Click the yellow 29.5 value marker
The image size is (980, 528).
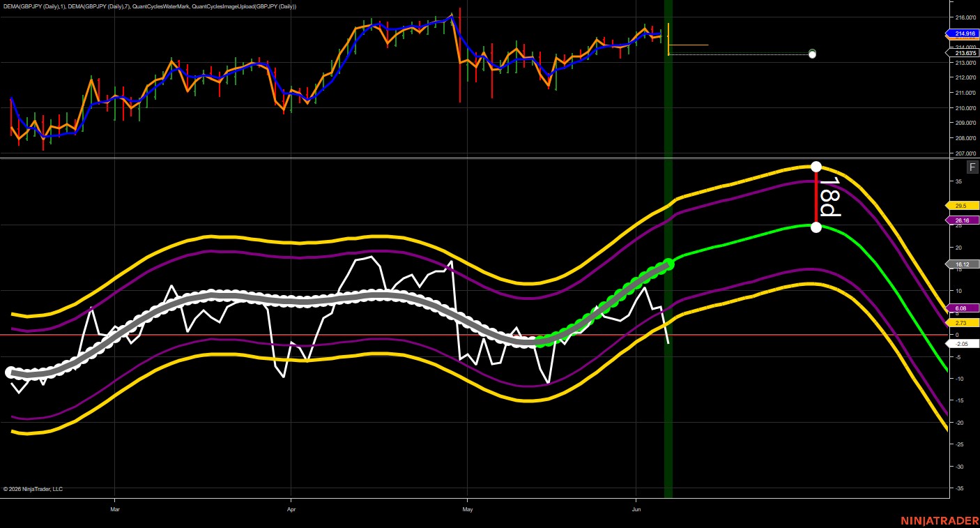(x=963, y=206)
